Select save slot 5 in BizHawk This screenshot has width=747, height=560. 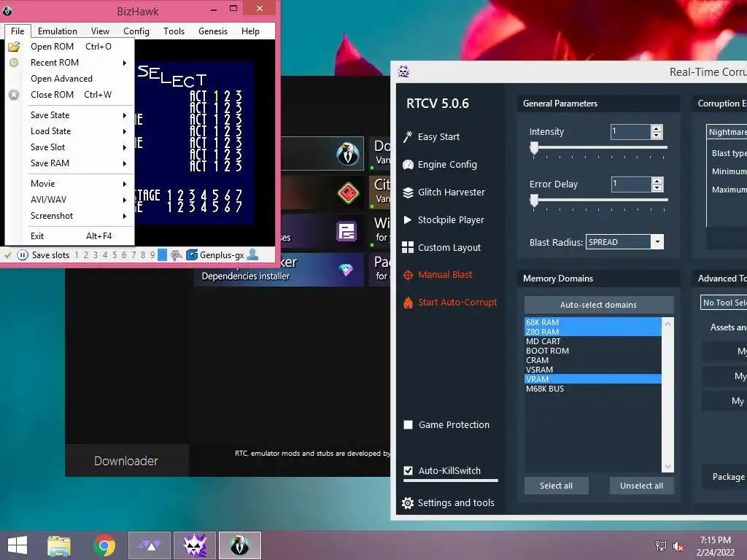pyautogui.click(x=115, y=255)
